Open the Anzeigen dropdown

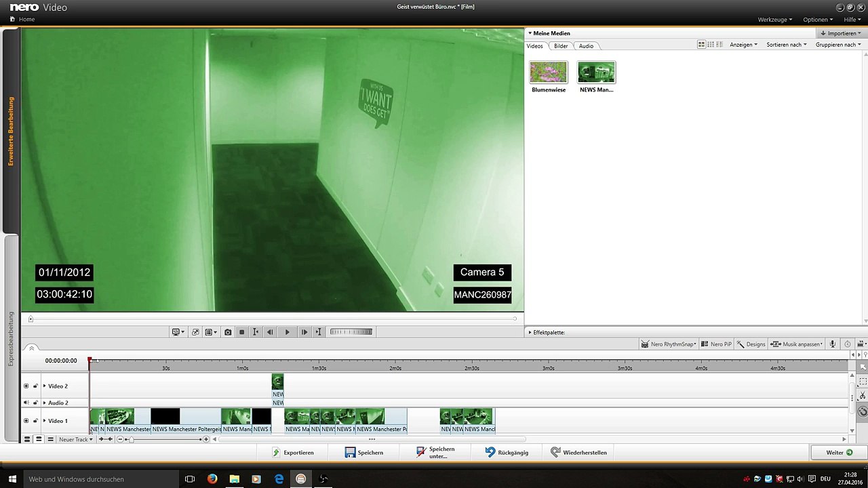click(743, 45)
